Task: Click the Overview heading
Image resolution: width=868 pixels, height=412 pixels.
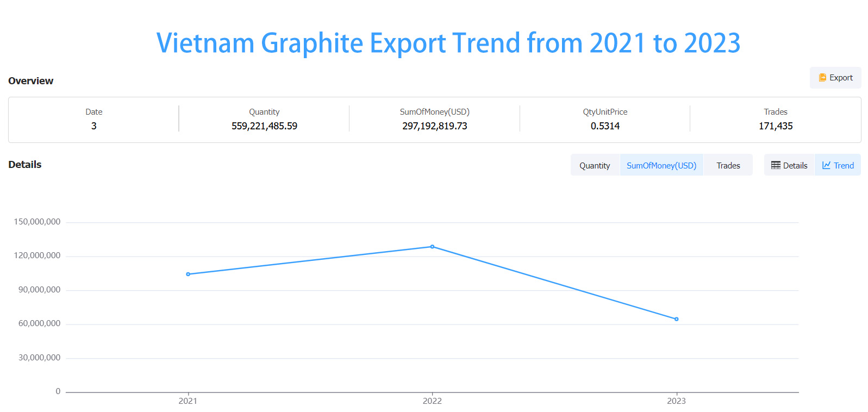Action: click(31, 80)
